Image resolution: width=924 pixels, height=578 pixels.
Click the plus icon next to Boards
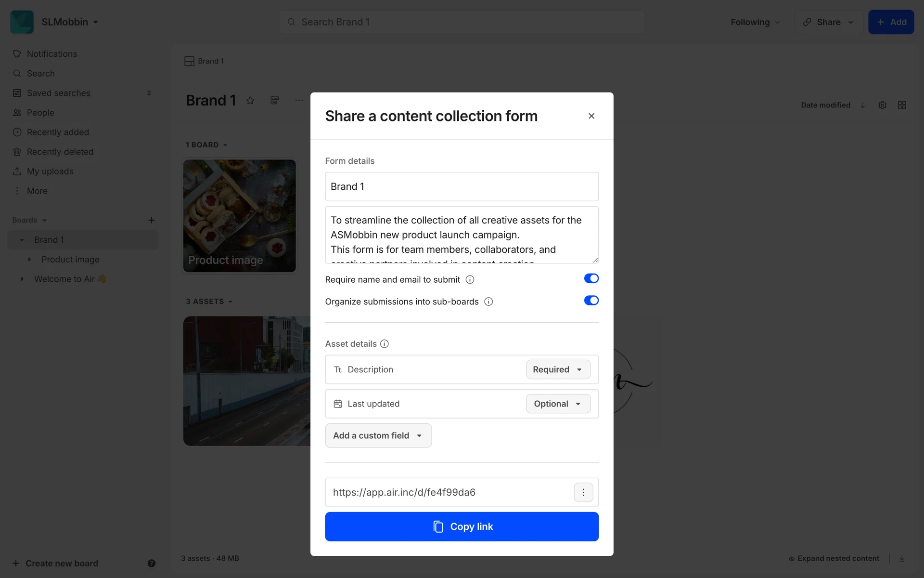pyautogui.click(x=151, y=220)
